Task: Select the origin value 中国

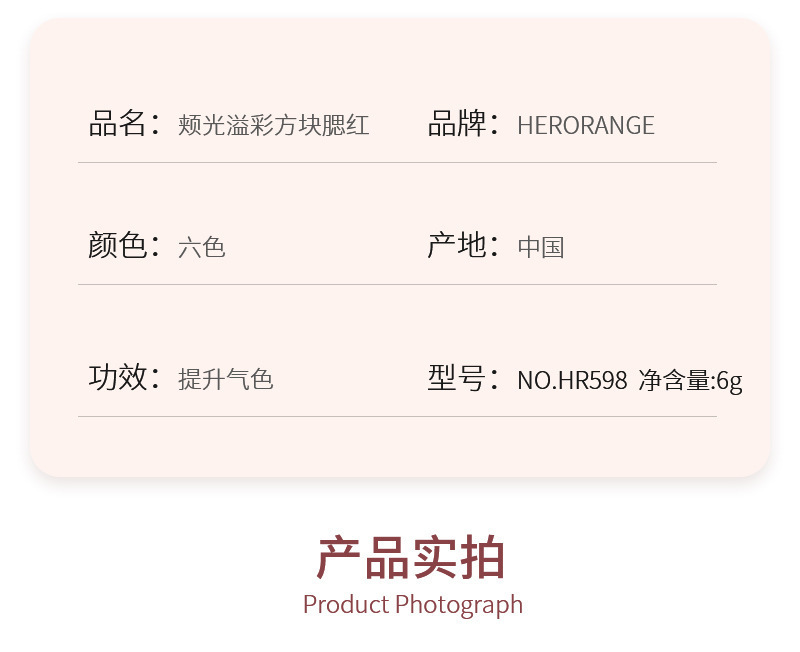Action: click(541, 247)
